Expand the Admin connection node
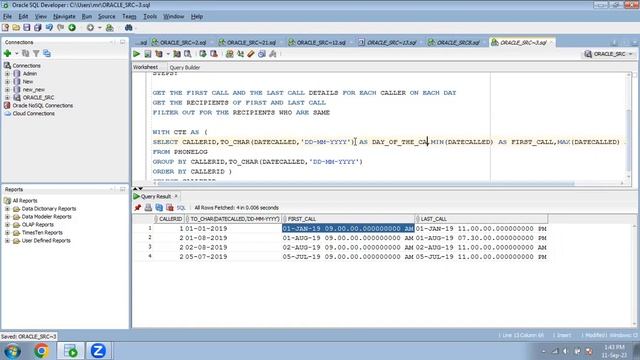Screen dimensions: 640x360 [7, 74]
